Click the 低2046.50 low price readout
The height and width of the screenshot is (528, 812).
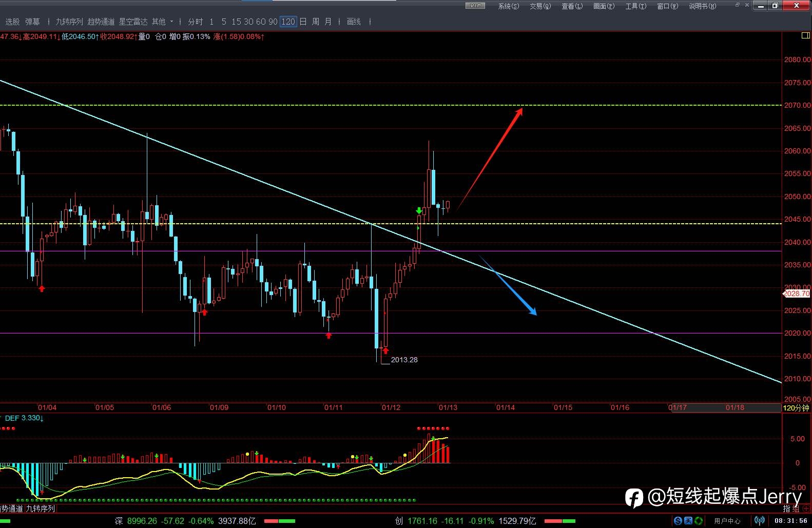click(x=81, y=36)
